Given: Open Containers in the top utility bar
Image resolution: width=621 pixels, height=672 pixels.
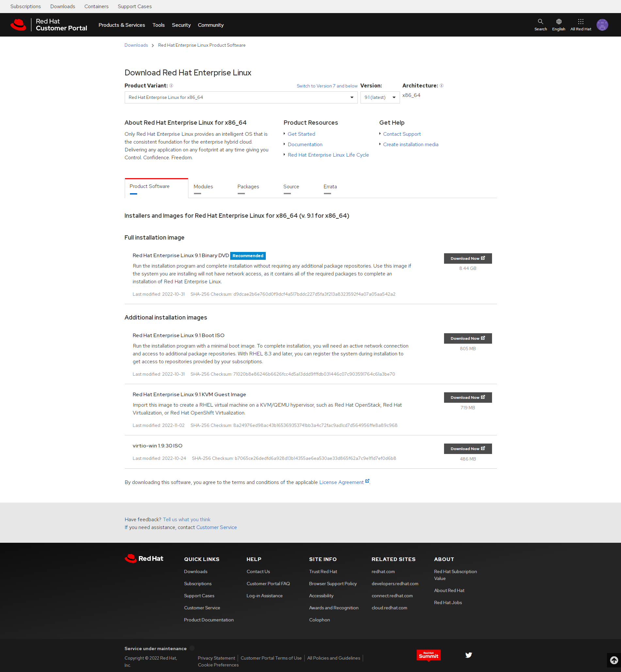Looking at the screenshot, I should click(96, 7).
